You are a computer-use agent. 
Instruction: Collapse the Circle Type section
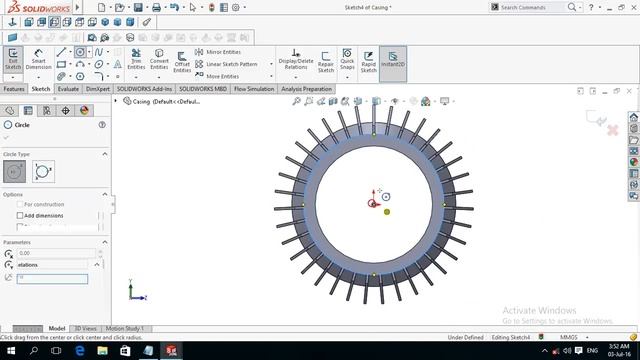tap(105, 154)
